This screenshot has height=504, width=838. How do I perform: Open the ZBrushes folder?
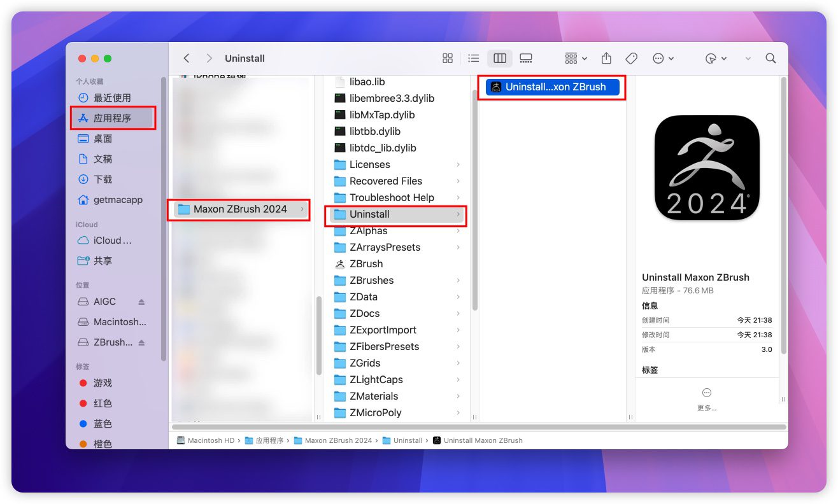point(371,281)
